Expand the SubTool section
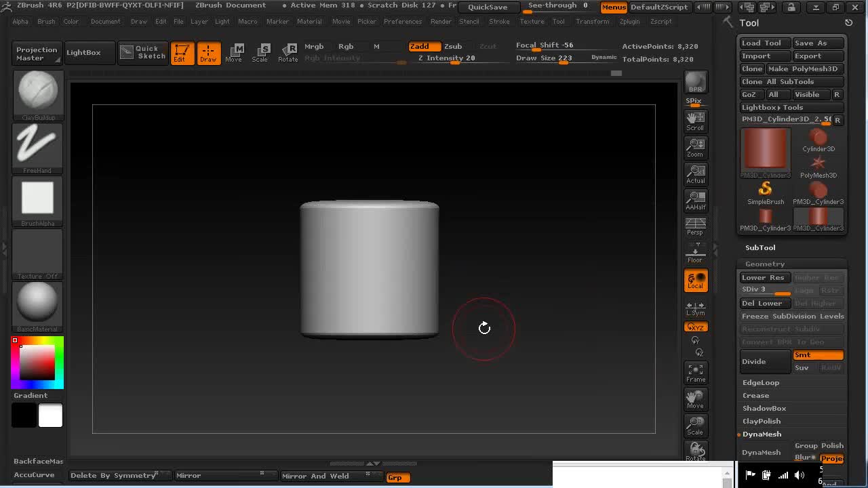868x488 pixels. (760, 247)
